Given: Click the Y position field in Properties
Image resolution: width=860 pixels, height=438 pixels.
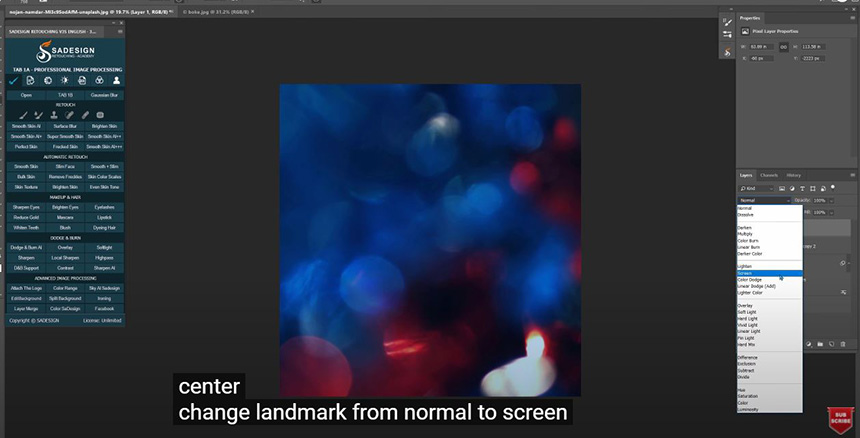Looking at the screenshot, I should tap(812, 59).
